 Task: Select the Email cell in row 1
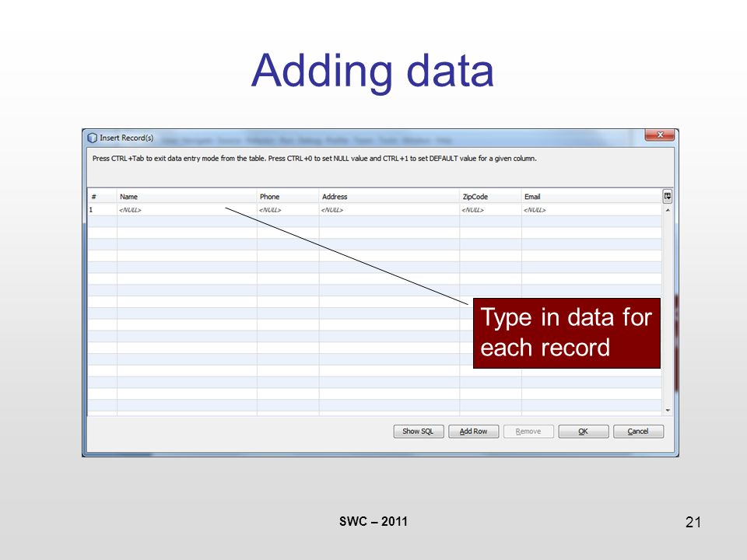(x=591, y=209)
